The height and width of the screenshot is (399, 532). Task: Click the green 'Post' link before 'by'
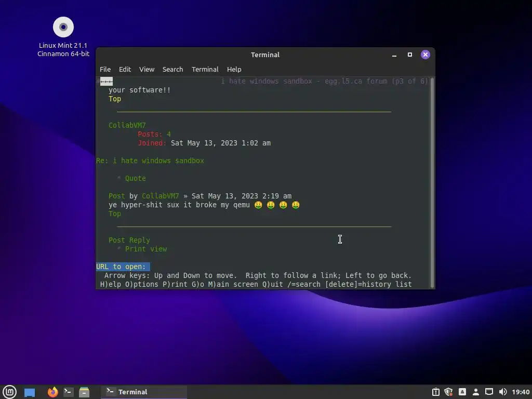click(117, 196)
